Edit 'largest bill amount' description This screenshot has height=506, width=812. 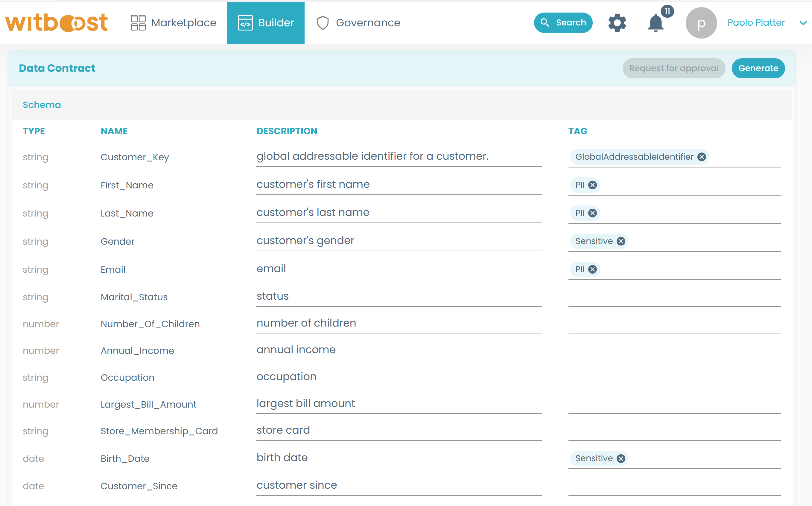tap(399, 404)
